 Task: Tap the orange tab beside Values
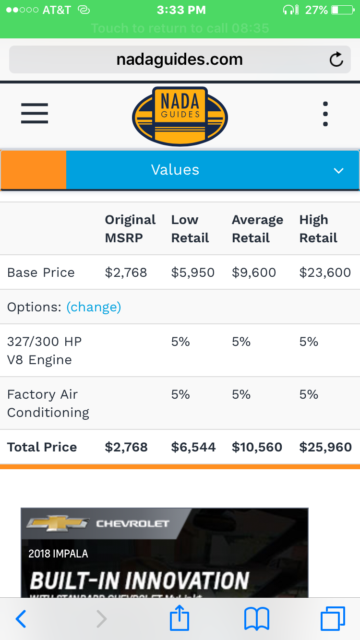[33, 170]
